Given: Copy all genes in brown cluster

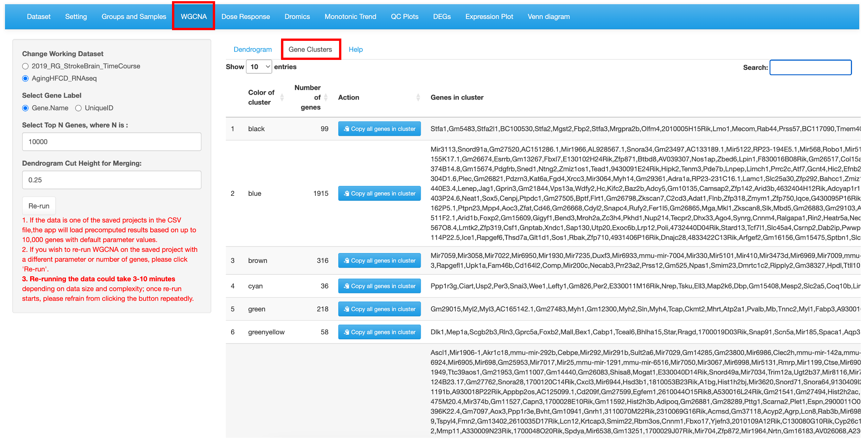Looking at the screenshot, I should coord(379,261).
